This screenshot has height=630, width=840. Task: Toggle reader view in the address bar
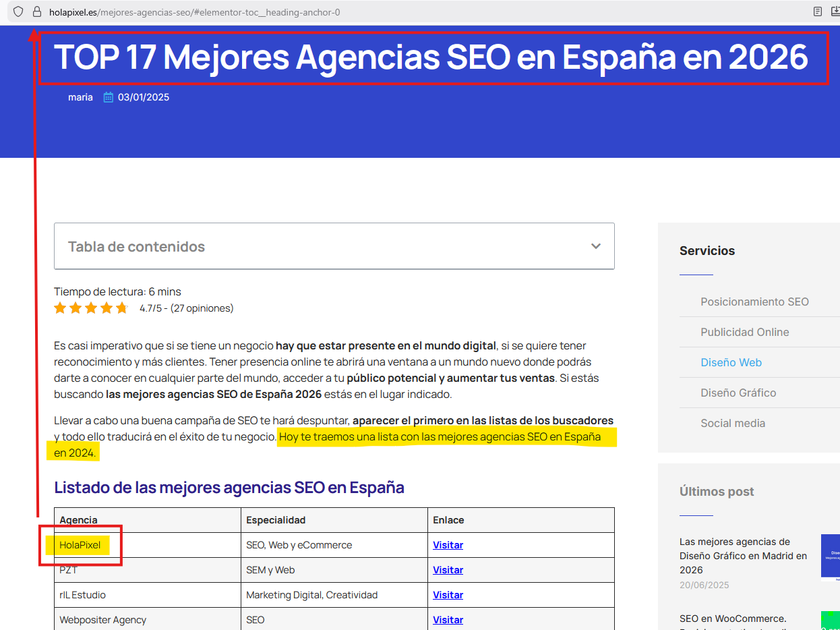[818, 11]
